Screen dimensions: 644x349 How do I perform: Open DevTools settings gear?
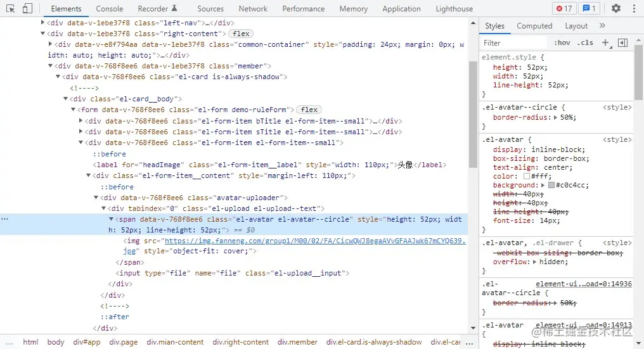615,8
